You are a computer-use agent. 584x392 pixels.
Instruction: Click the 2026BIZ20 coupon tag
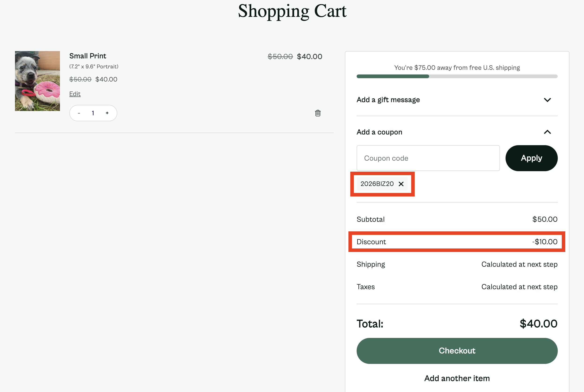[377, 184]
